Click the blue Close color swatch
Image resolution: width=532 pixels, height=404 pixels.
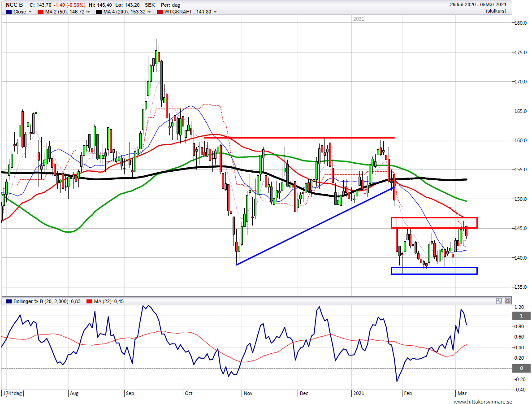[x=9, y=12]
